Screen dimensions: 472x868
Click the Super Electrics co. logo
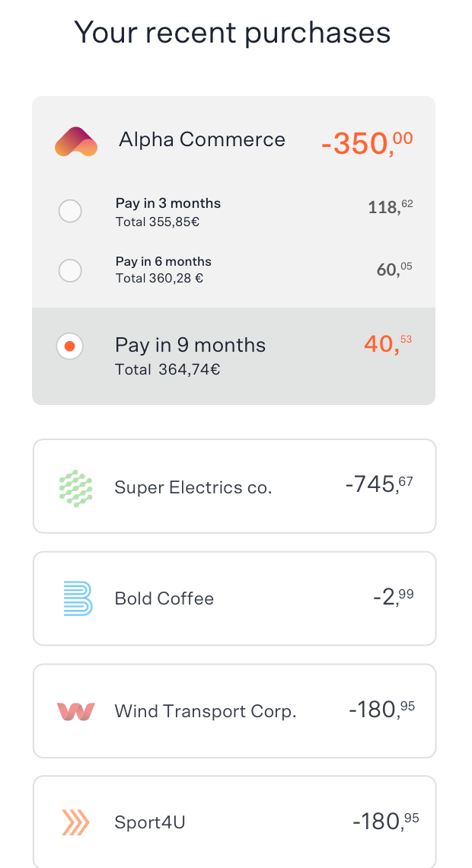(75, 485)
